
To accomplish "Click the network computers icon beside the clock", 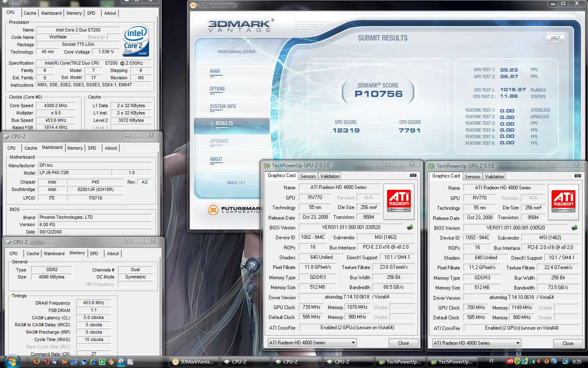I will [566, 361].
